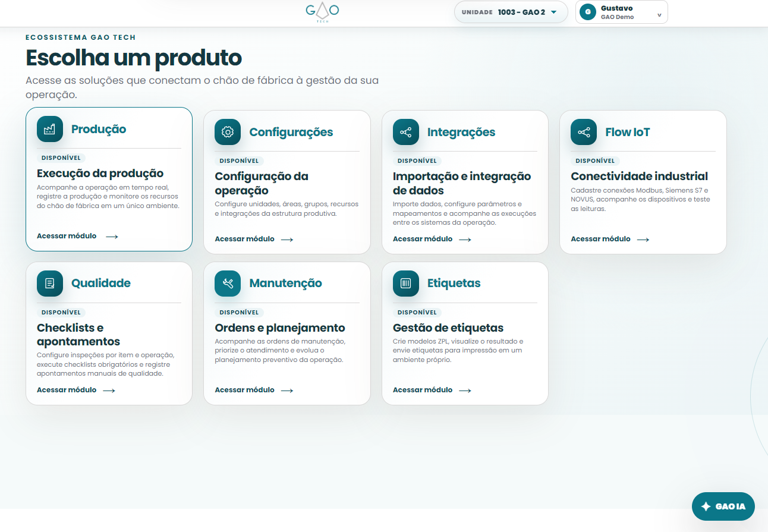
Task: Click the Gestão de etiquetas heading
Action: pyautogui.click(x=448, y=328)
